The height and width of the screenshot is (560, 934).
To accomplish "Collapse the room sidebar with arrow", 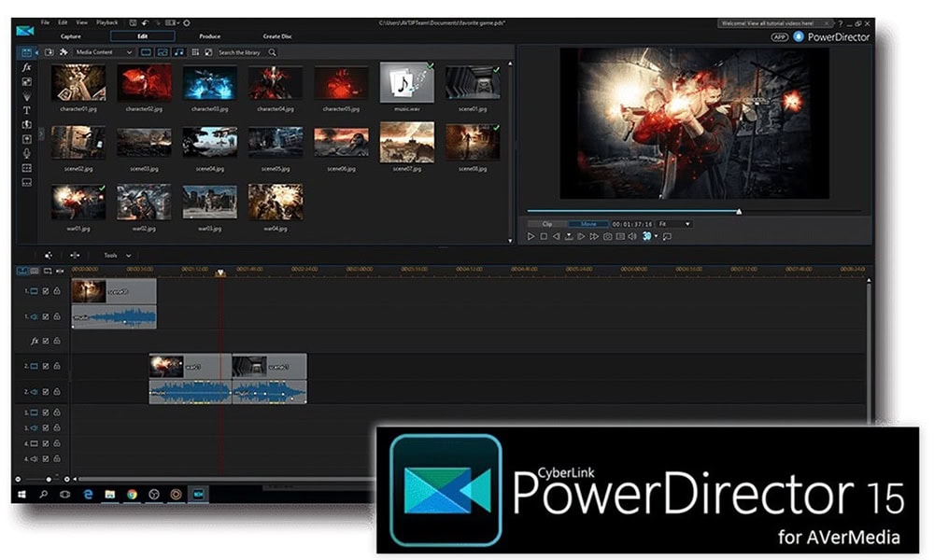I will click(36, 52).
